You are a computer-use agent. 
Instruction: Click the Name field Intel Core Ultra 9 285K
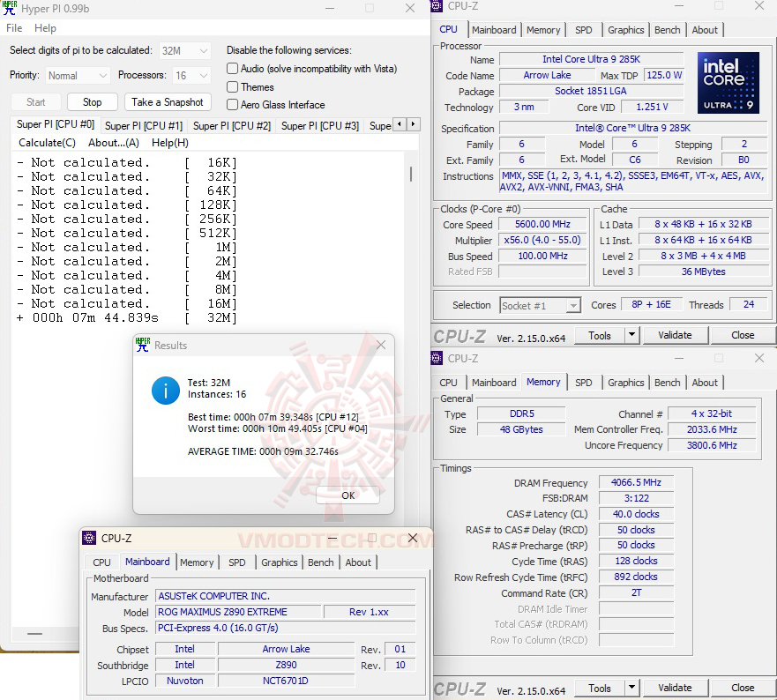pos(591,59)
